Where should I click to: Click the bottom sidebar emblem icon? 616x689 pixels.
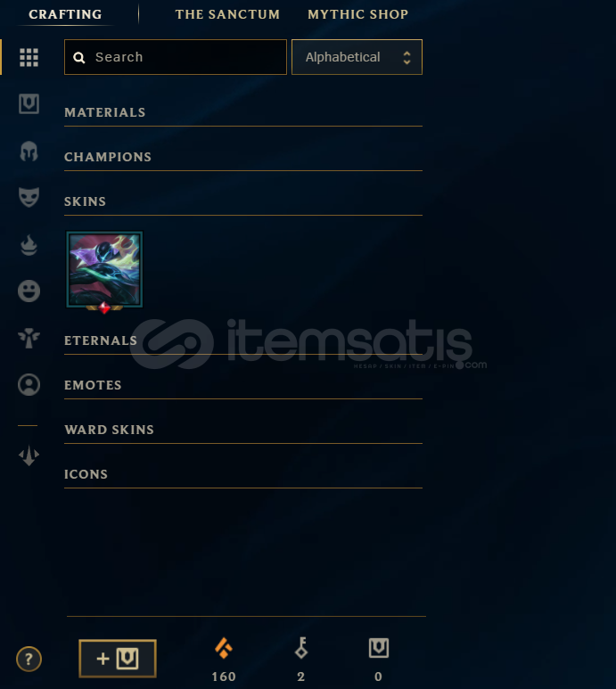[29, 455]
